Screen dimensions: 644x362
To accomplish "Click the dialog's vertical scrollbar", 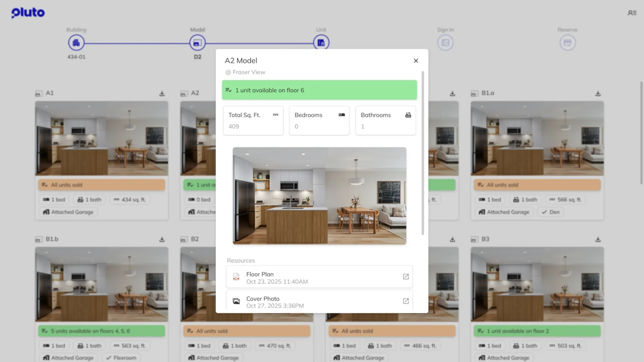I will [423, 154].
